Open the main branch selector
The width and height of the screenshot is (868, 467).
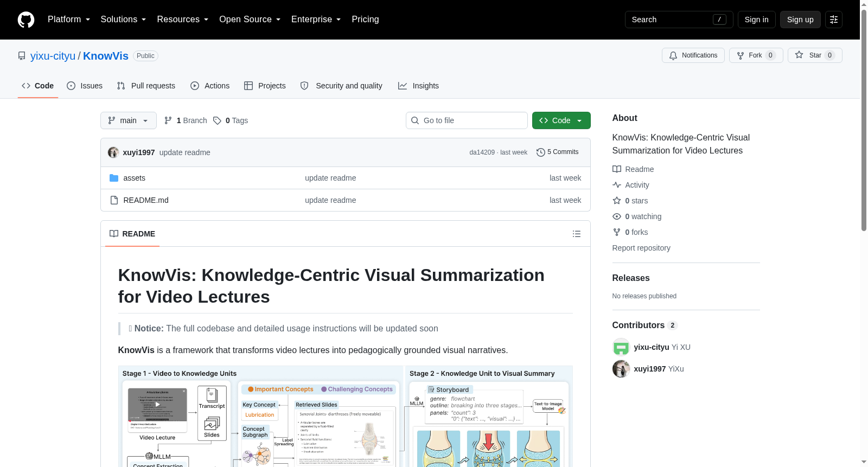[129, 120]
